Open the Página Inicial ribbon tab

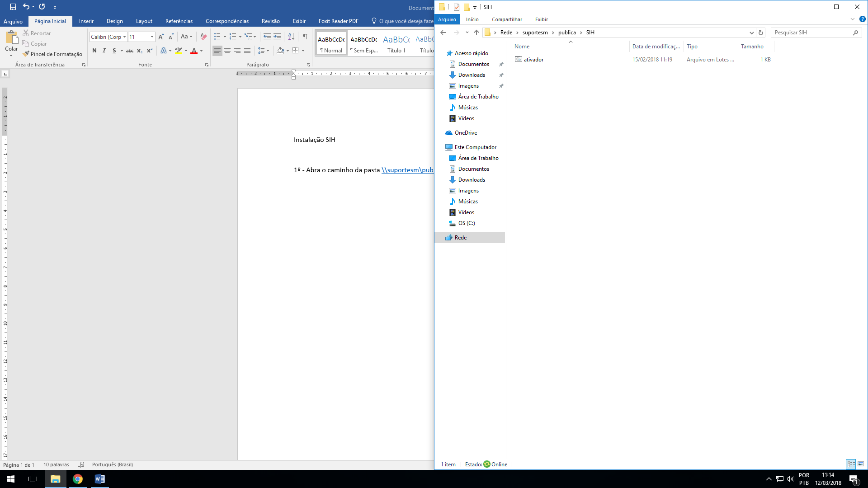point(49,21)
